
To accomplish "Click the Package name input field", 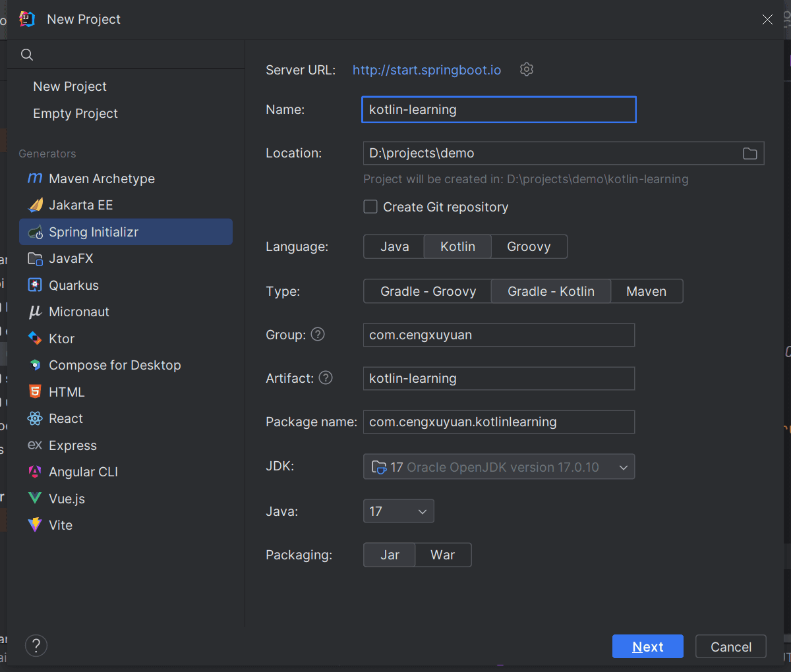I will point(499,422).
